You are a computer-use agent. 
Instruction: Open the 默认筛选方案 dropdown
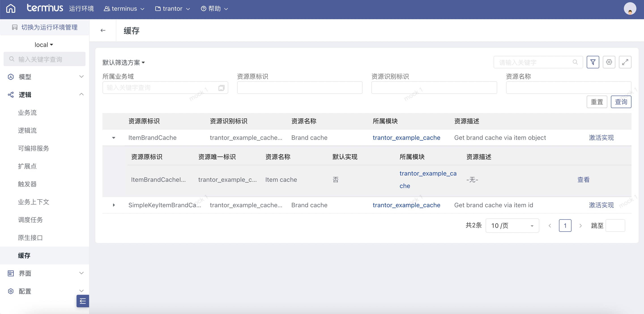tap(124, 62)
